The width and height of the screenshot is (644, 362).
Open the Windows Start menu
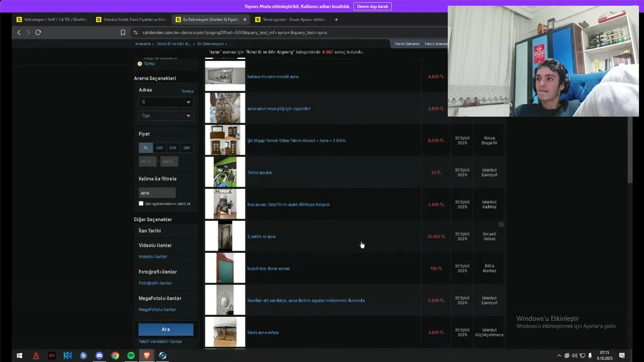click(19, 355)
